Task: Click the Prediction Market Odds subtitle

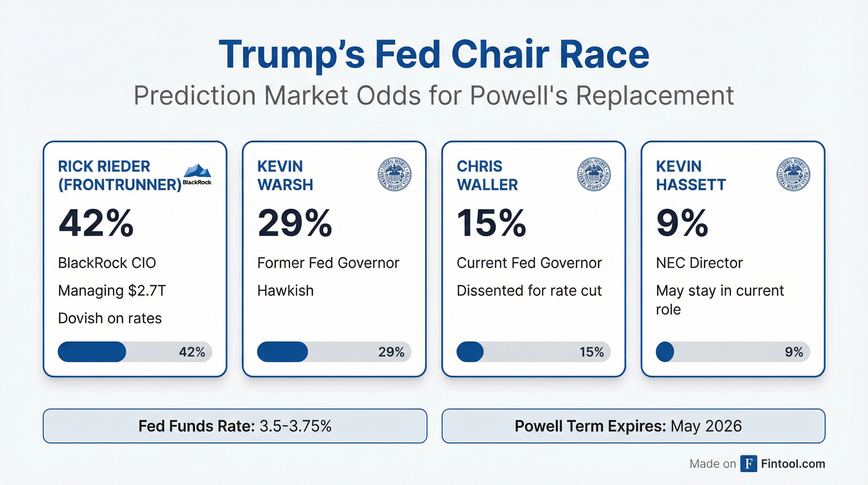Action: [x=434, y=95]
